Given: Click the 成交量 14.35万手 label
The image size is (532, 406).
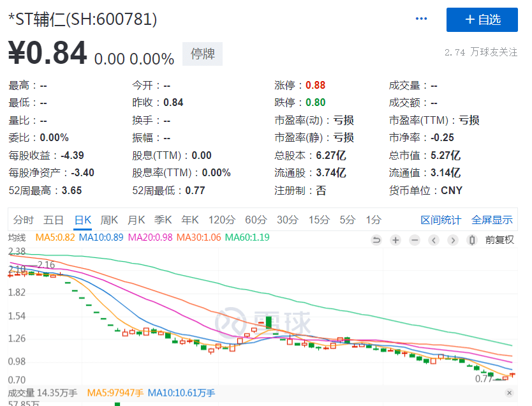Looking at the screenshot, I should click(43, 393).
